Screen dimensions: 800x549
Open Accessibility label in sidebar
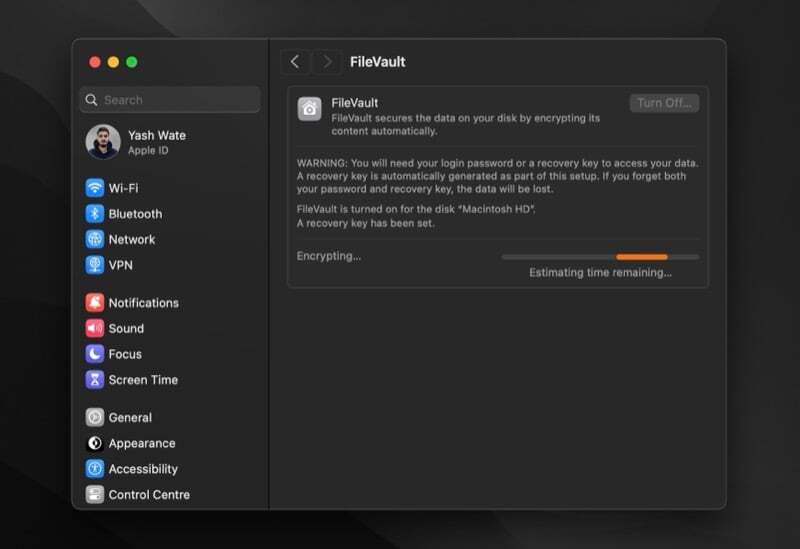click(143, 469)
